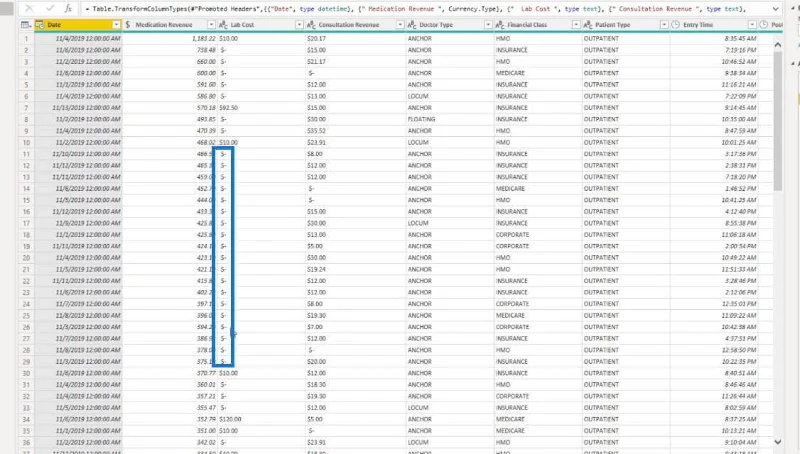Click the ABC type icon for Consultation Revenue

311,24
